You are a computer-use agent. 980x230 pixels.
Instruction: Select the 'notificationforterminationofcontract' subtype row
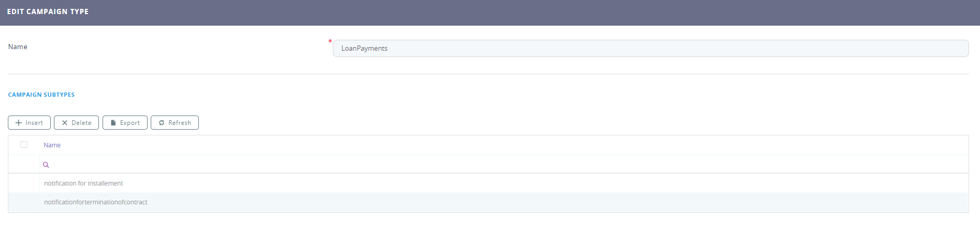96,202
